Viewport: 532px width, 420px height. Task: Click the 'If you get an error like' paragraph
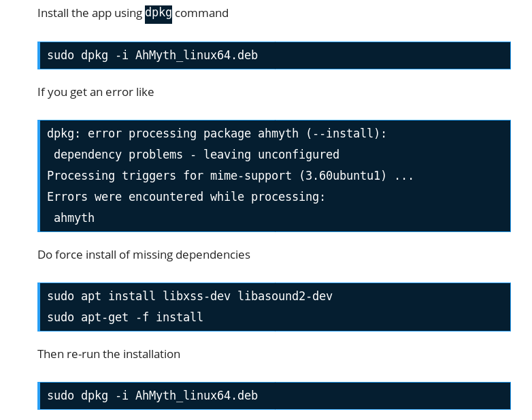(x=96, y=93)
